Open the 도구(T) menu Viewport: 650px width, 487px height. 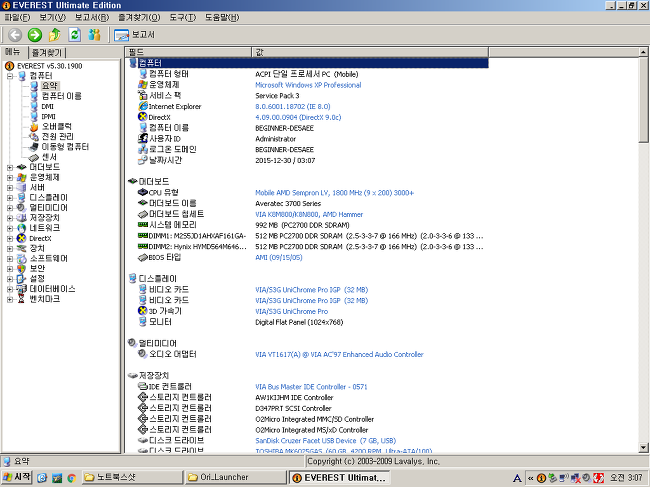(x=182, y=17)
